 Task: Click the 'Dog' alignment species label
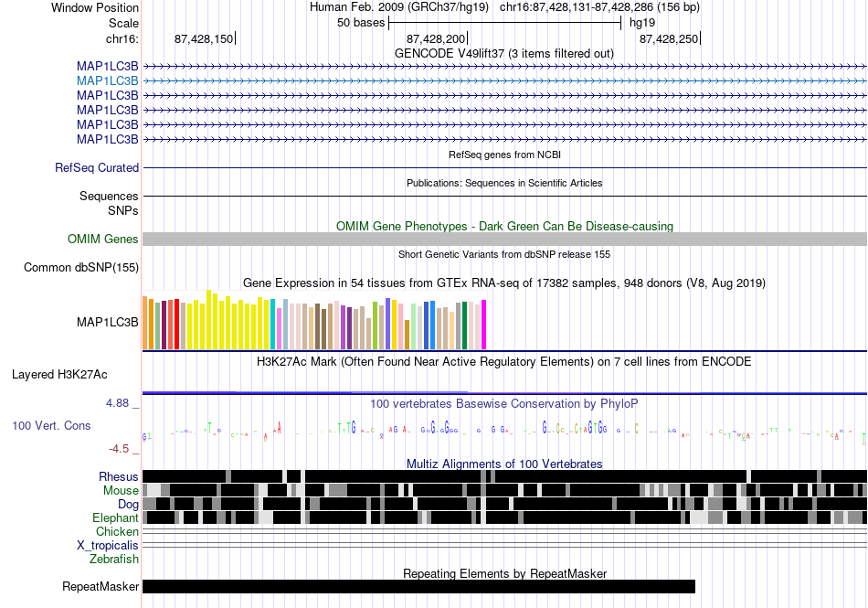[129, 505]
